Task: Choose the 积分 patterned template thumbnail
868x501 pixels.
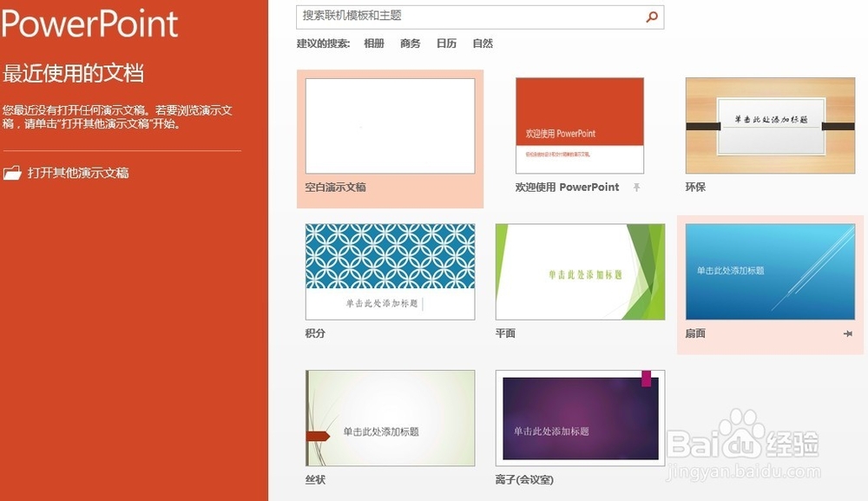Action: coord(391,272)
